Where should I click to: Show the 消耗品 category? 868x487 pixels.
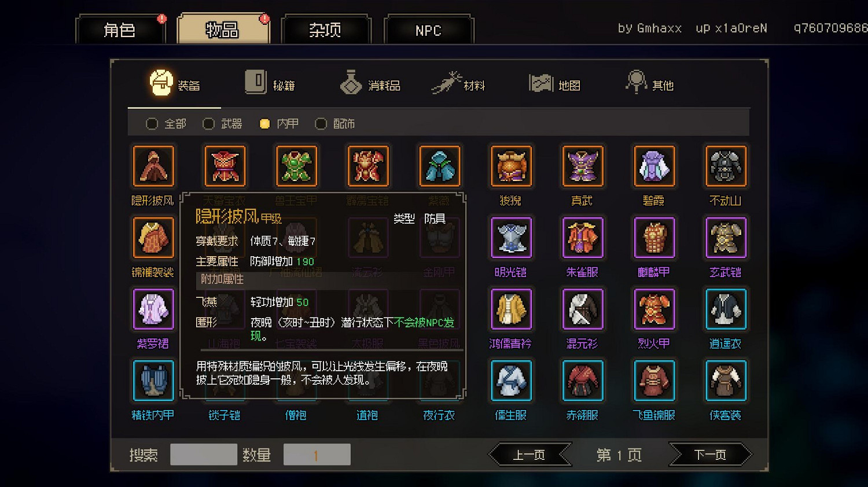point(370,84)
